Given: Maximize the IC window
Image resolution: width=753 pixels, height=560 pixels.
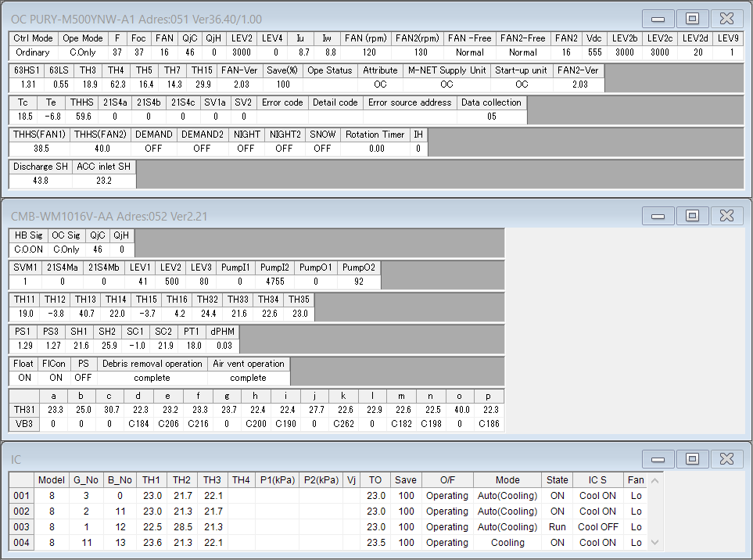Looking at the screenshot, I should (692, 458).
